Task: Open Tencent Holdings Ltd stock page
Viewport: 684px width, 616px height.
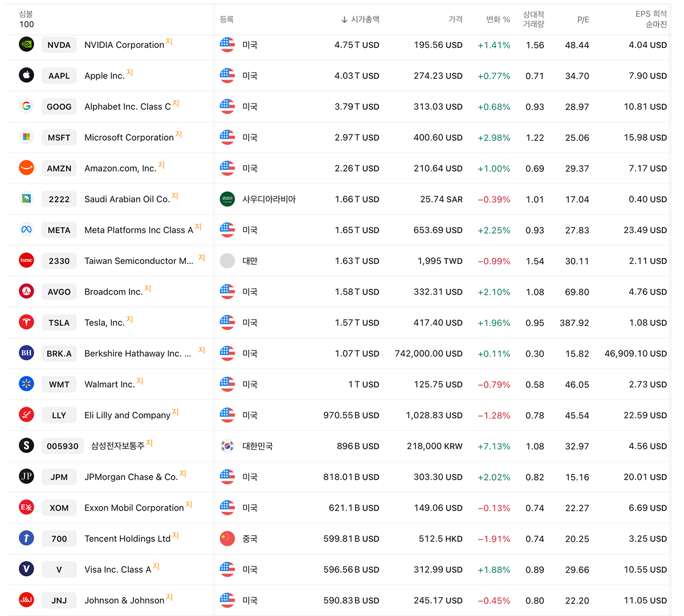Action: [127, 539]
